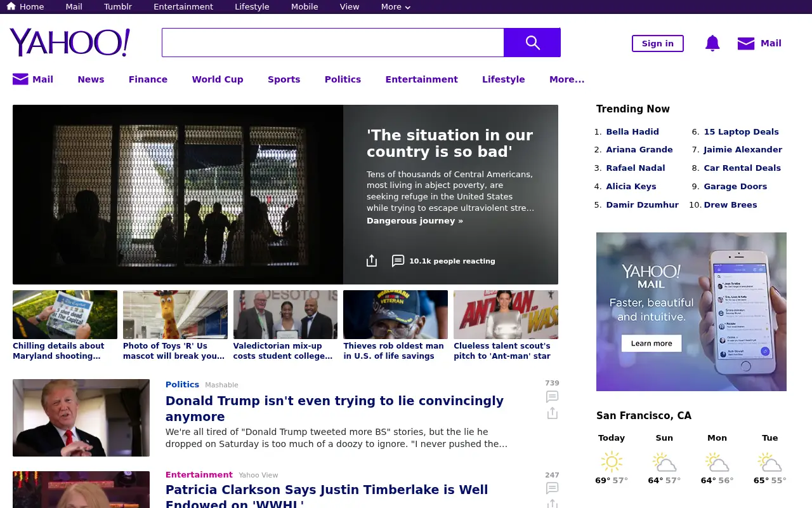Screen dimensions: 812x508
Task: Open the Drew Brees trending topic
Action: (730, 205)
